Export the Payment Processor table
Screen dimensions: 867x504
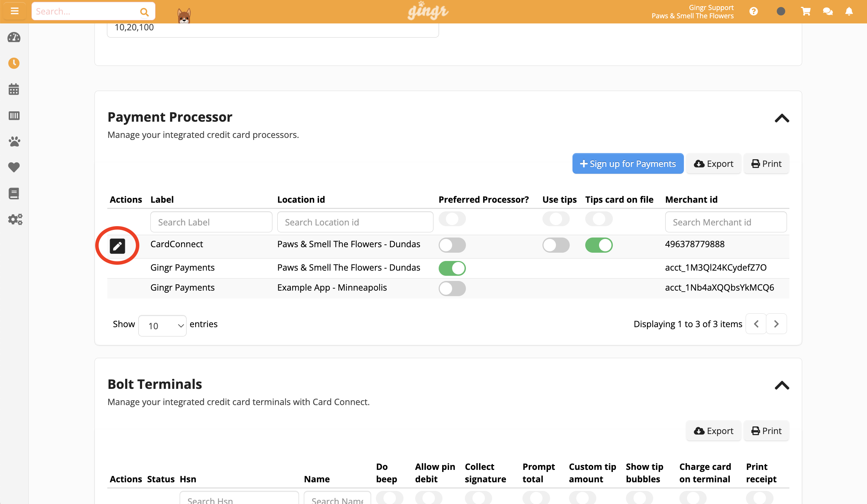coord(713,163)
